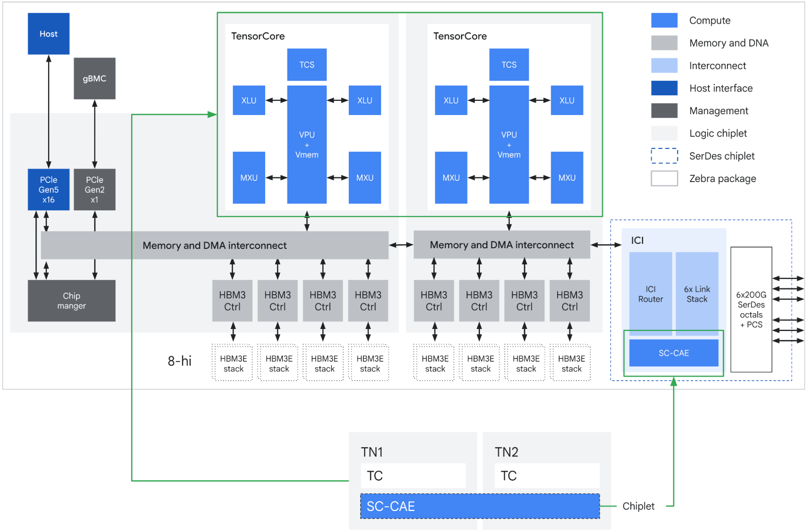This screenshot has width=807, height=532.
Task: Click the PCIe Gen2 x1 block
Action: tap(94, 189)
